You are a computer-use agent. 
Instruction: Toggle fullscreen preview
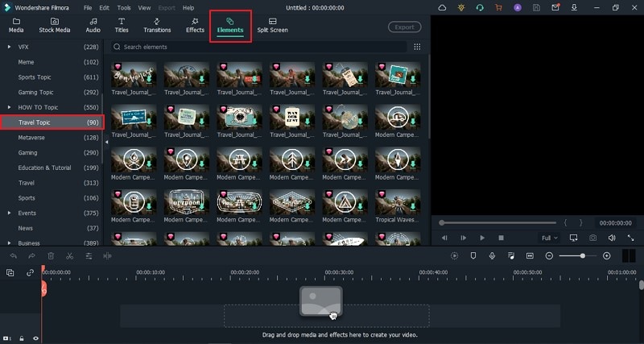[x=630, y=238]
